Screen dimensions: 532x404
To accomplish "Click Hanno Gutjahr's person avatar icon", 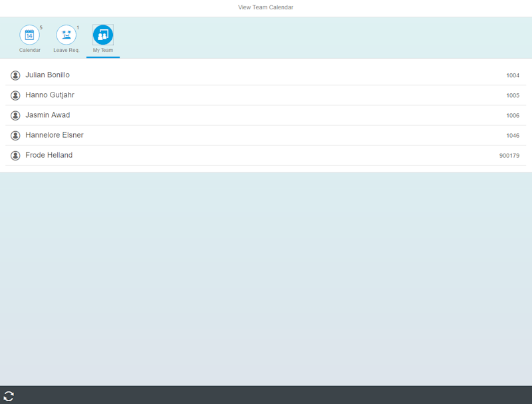I will tap(15, 95).
